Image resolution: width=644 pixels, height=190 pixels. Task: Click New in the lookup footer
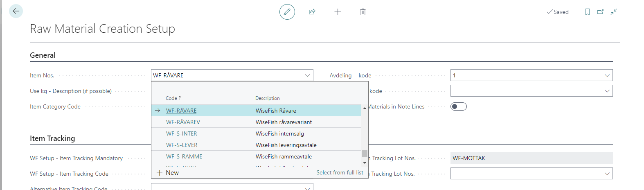pyautogui.click(x=168, y=173)
